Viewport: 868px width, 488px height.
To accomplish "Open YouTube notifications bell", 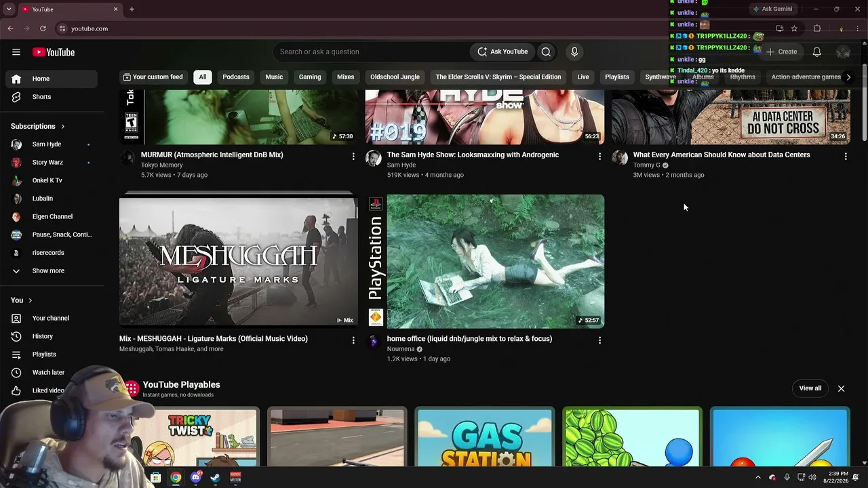I will (817, 52).
